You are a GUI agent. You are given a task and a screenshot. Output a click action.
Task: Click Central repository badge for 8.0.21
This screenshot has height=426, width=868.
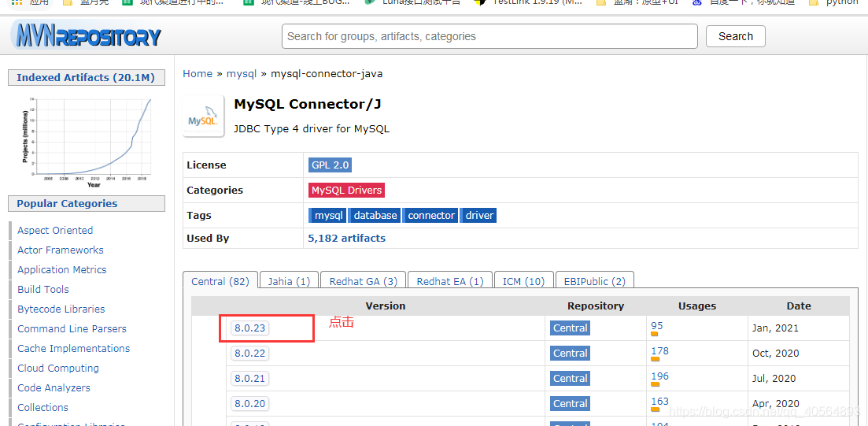[x=571, y=379]
